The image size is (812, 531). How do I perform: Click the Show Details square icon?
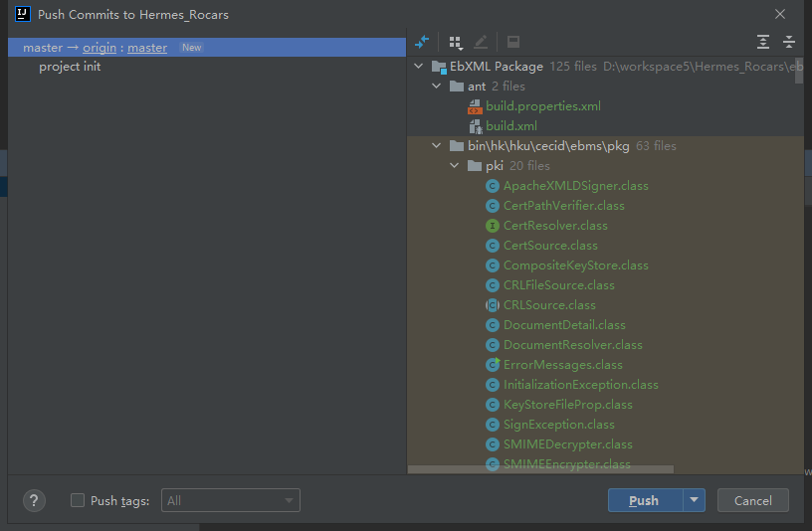pos(512,42)
